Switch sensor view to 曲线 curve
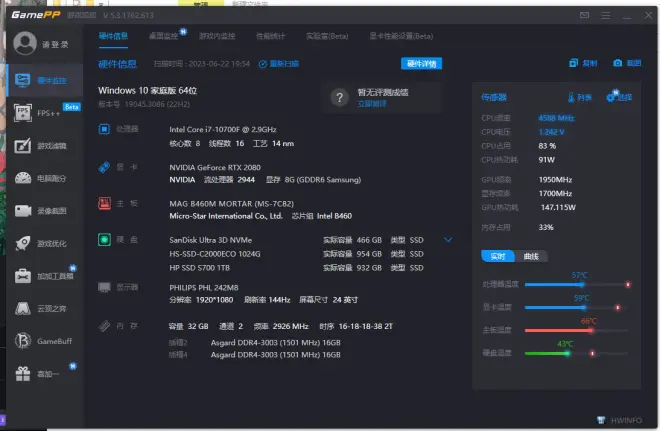Screen dimensions: 660x431 tap(531, 256)
